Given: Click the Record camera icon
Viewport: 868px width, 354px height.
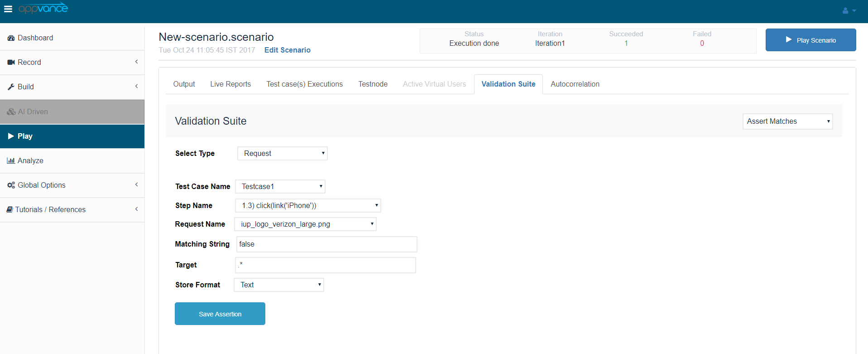Looking at the screenshot, I should point(11,63).
